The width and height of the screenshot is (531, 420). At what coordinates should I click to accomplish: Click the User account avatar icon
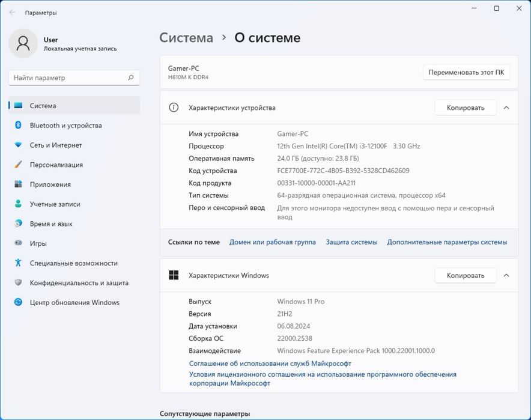tap(23, 43)
